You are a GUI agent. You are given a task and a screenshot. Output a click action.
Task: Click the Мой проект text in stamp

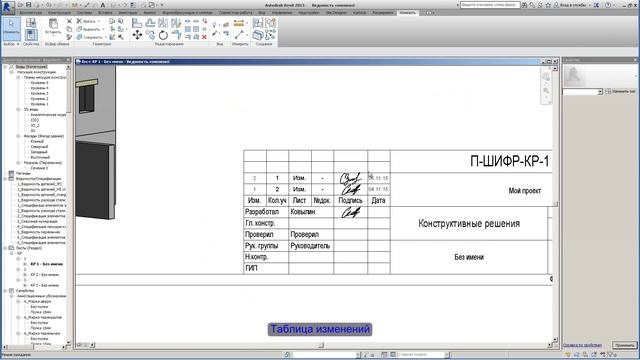pyautogui.click(x=524, y=191)
